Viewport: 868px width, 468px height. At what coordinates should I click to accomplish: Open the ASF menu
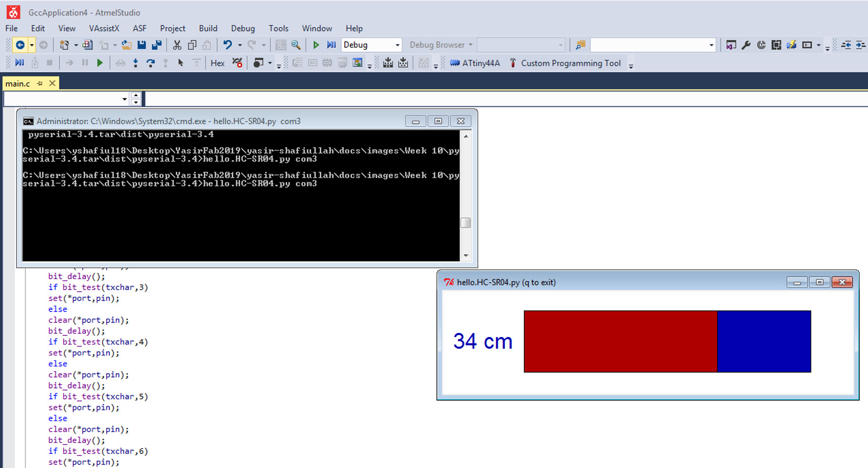(140, 28)
